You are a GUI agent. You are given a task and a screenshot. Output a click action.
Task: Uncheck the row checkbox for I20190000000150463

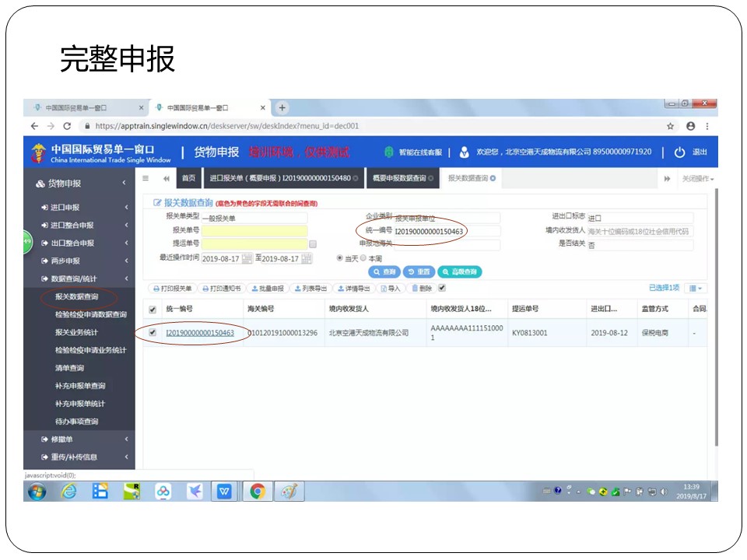point(152,333)
